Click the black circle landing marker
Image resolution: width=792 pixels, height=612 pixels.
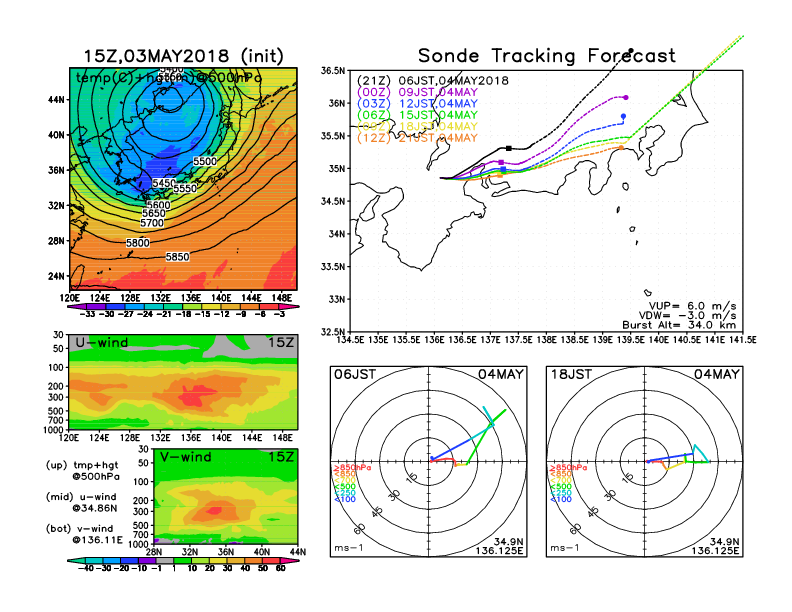631,50
